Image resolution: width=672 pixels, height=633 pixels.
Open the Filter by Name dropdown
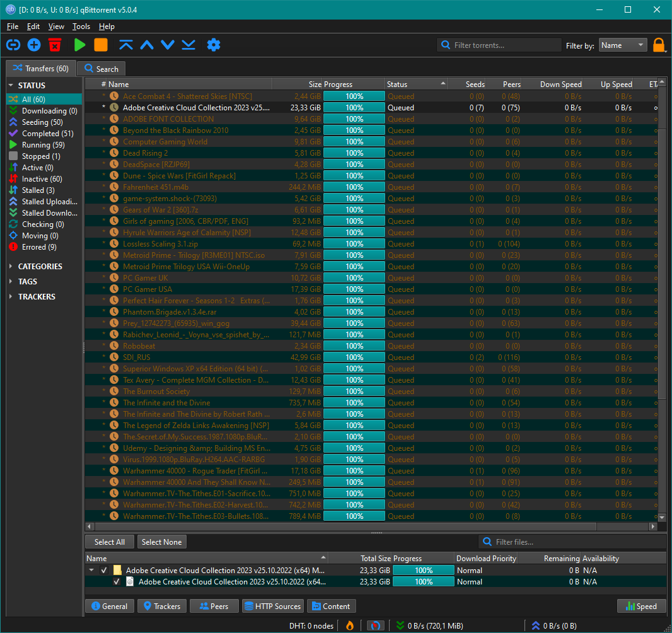(x=623, y=45)
